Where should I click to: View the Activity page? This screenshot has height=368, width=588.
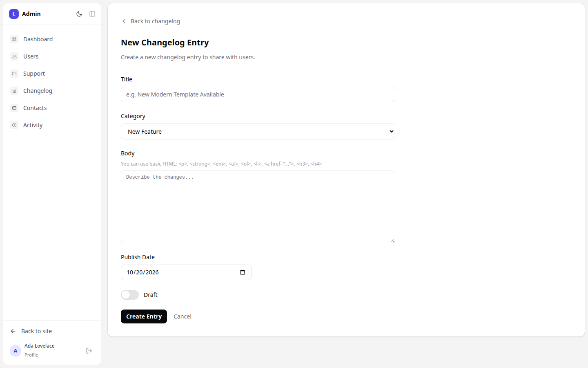pos(52,125)
